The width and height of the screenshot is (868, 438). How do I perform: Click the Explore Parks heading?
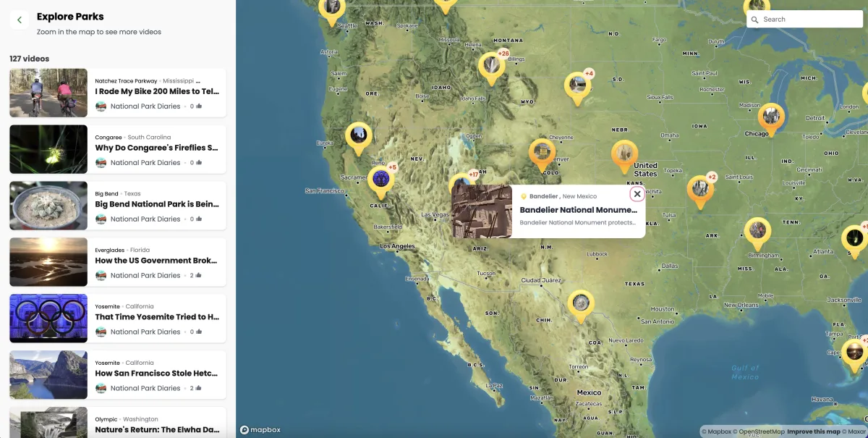coord(70,17)
